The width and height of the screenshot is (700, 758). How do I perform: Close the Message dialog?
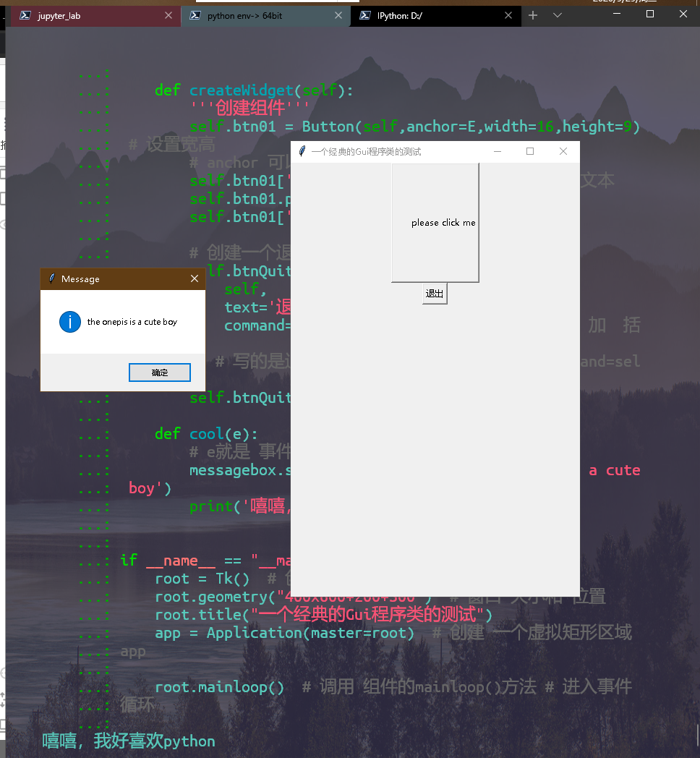195,278
